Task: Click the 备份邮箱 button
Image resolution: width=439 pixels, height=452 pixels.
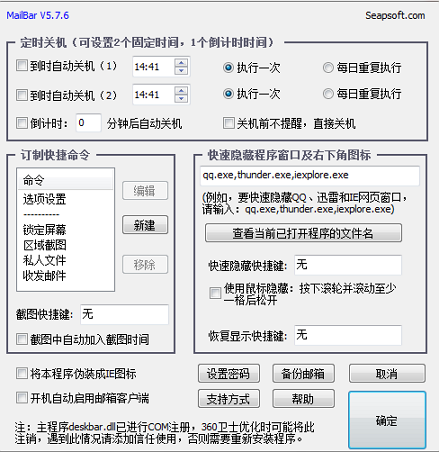Action: (x=303, y=373)
